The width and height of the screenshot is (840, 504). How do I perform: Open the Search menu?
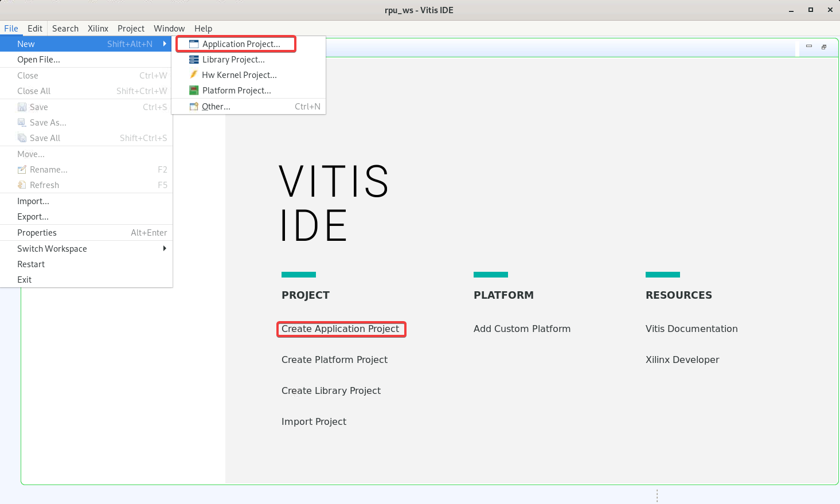tap(65, 28)
